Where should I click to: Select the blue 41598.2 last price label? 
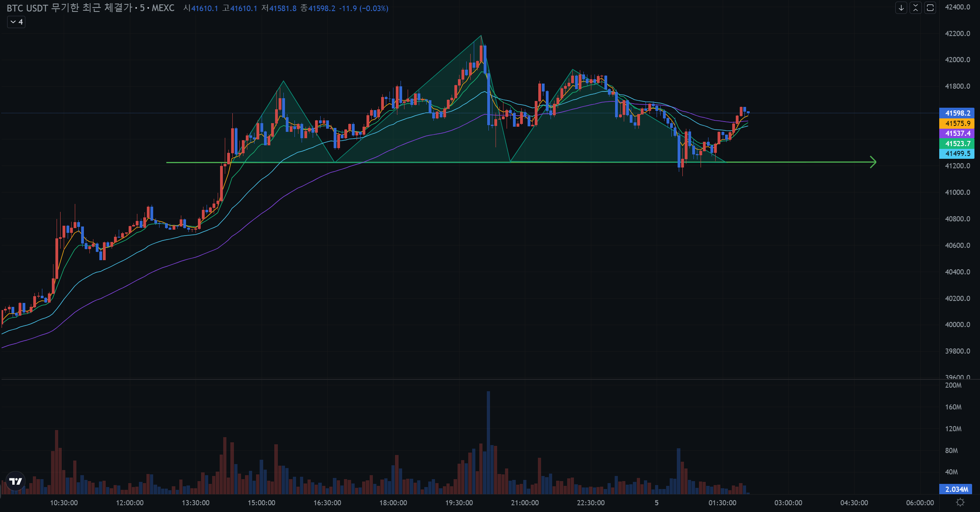click(x=957, y=113)
